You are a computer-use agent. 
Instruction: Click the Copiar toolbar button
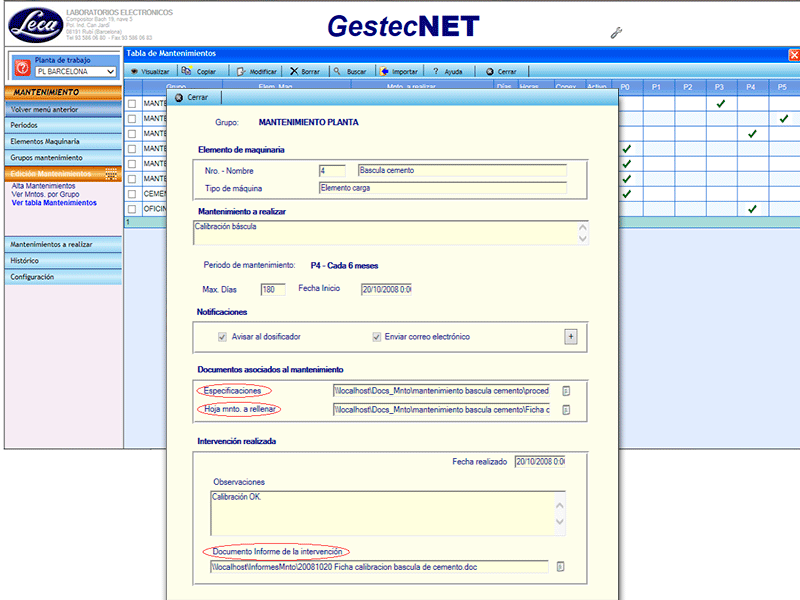[199, 71]
